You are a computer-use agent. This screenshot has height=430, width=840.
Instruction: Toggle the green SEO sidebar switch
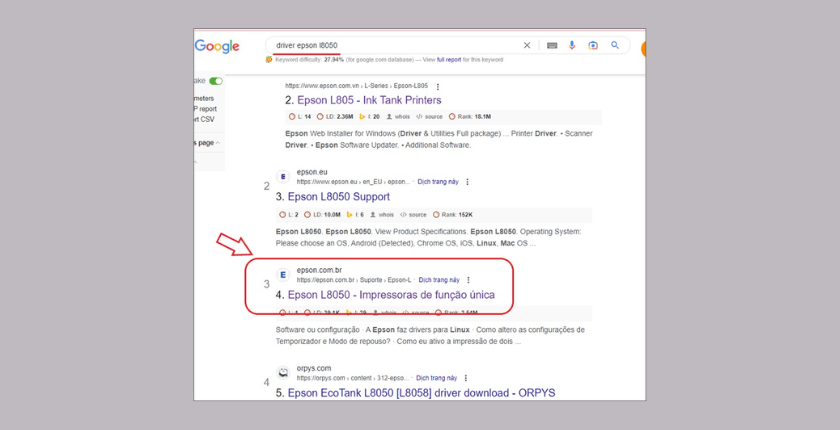click(x=216, y=81)
